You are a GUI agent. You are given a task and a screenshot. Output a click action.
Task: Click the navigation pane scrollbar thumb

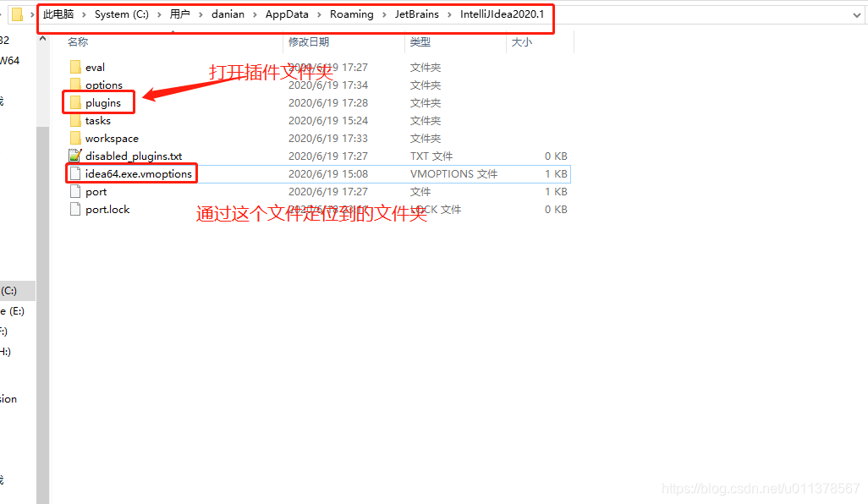click(42, 315)
